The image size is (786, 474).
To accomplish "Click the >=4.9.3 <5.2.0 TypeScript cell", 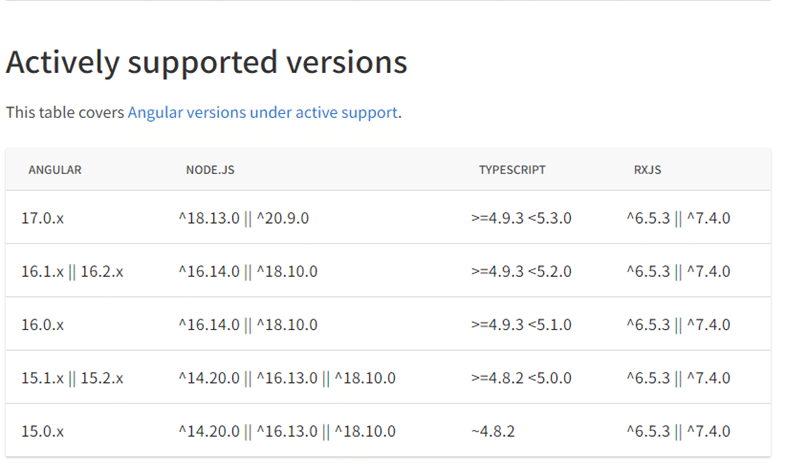I will (521, 271).
